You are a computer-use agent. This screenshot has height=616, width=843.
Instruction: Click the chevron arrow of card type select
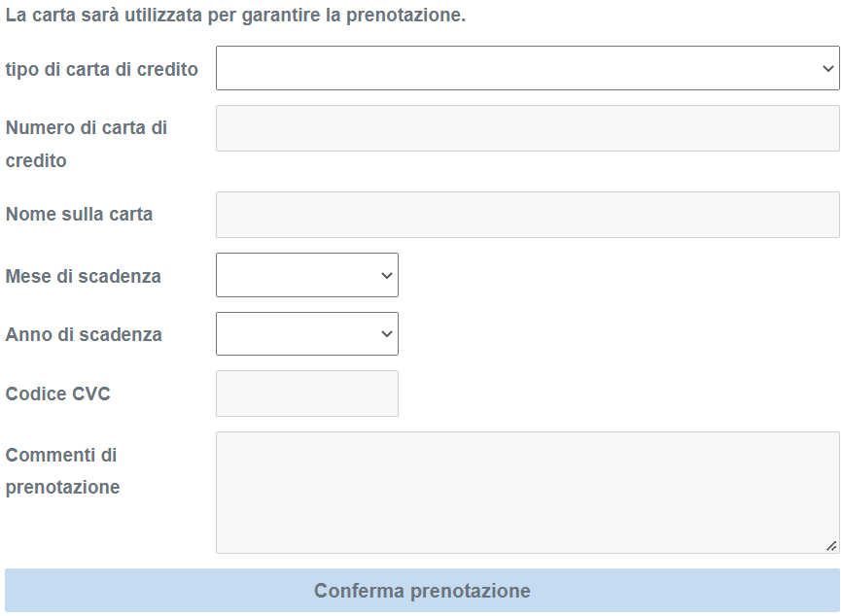[827, 68]
